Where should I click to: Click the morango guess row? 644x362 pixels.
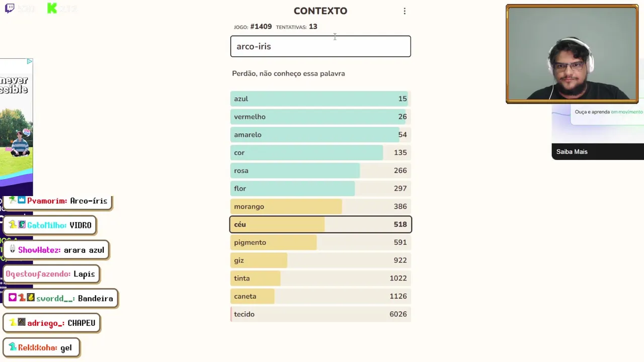[320, 207]
